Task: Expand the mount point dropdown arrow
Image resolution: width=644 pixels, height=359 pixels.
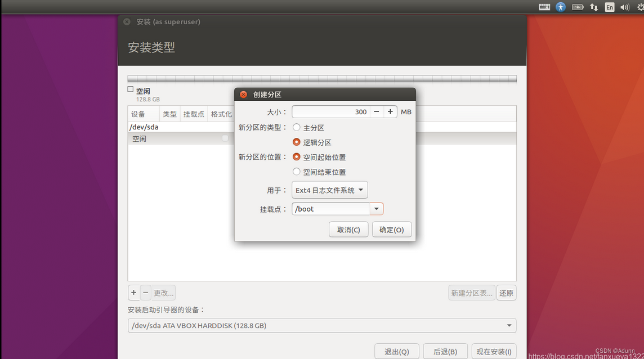Action: [376, 209]
